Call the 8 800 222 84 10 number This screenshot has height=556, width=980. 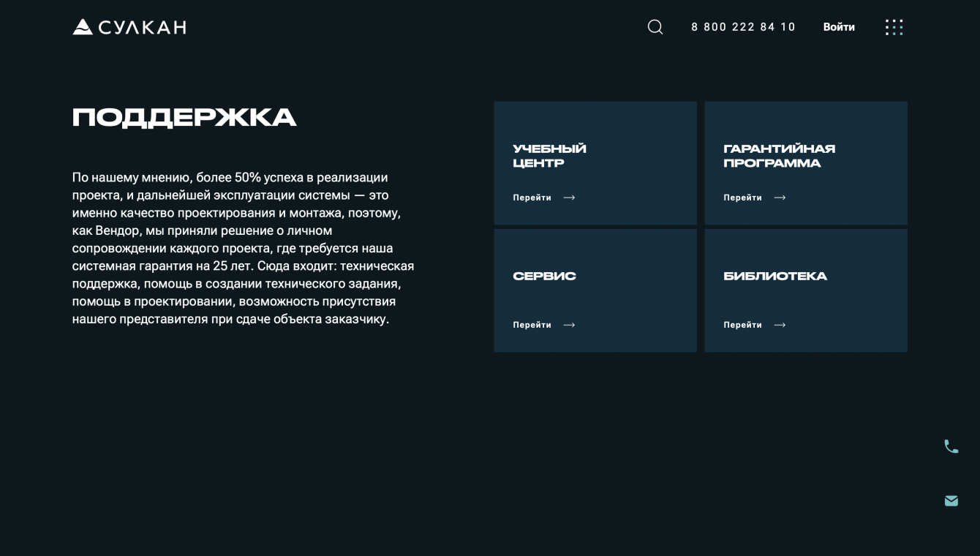(743, 27)
